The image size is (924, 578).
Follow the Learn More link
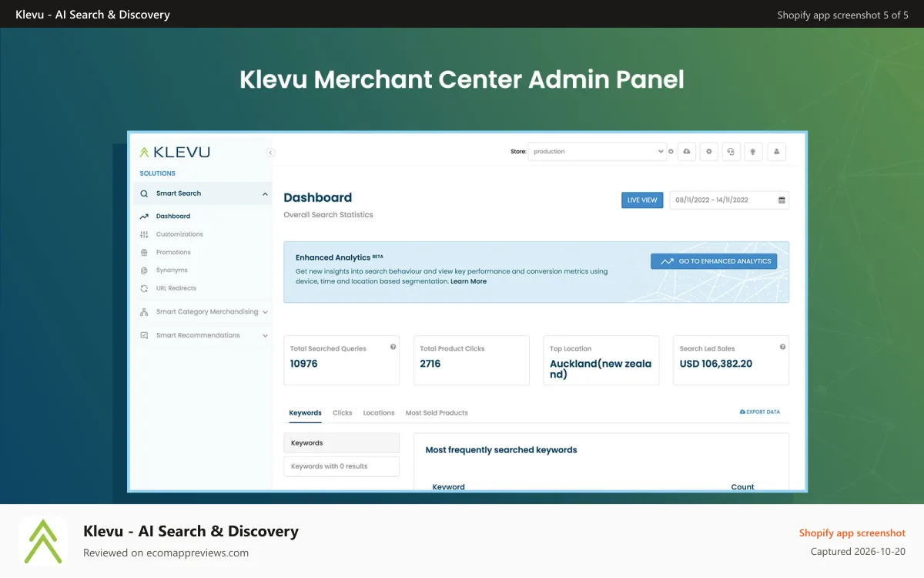(x=469, y=282)
